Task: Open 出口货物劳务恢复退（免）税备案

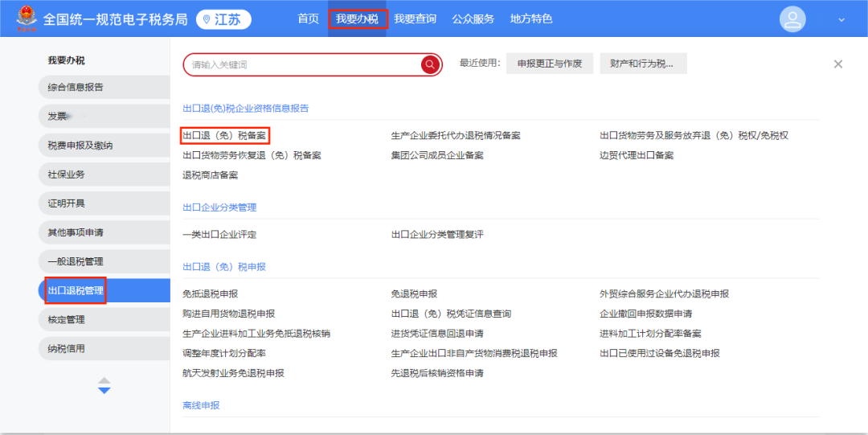Action: click(x=252, y=156)
